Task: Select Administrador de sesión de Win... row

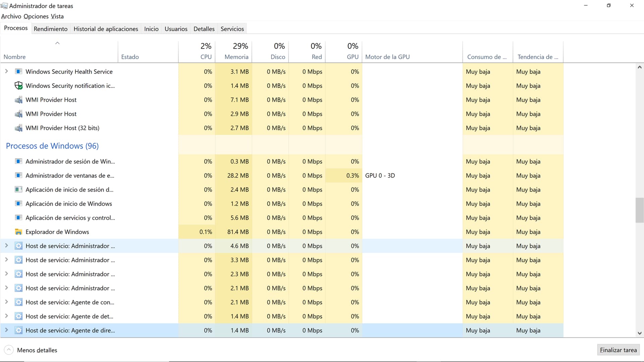Action: (282, 161)
